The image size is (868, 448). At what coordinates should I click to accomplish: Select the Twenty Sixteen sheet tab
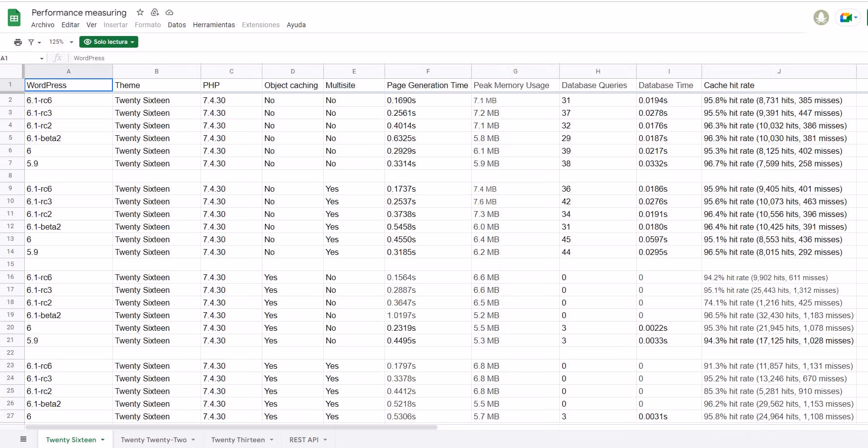tap(71, 440)
